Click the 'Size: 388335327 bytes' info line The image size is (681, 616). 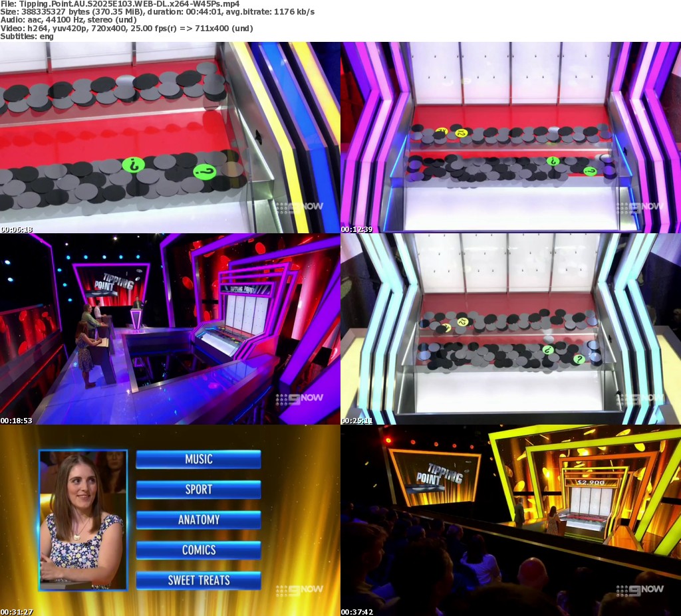point(157,12)
